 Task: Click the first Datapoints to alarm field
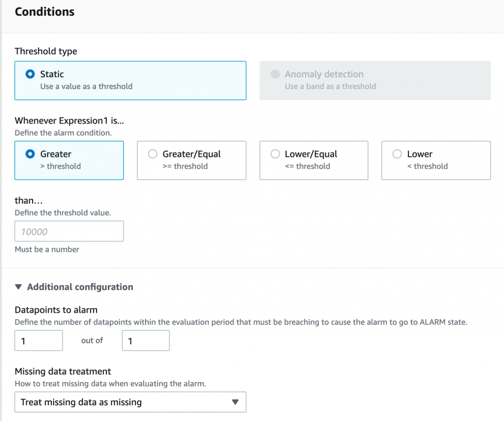pos(38,340)
